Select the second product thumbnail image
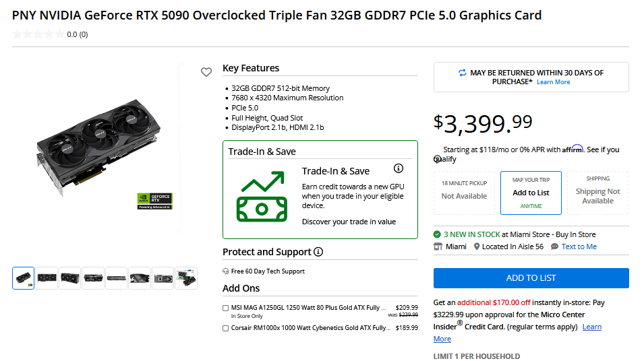The height and width of the screenshot is (361, 644). [x=47, y=278]
